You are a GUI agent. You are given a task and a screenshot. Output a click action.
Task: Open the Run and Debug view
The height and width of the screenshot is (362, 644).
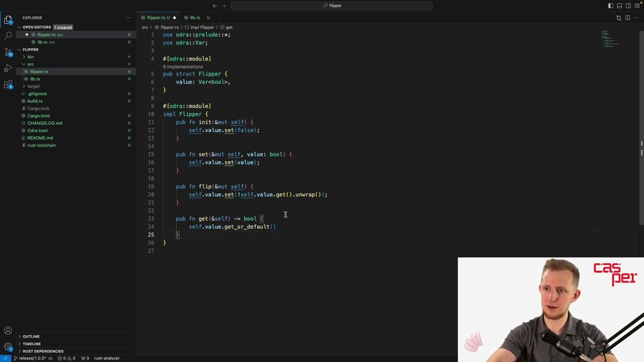[8, 68]
